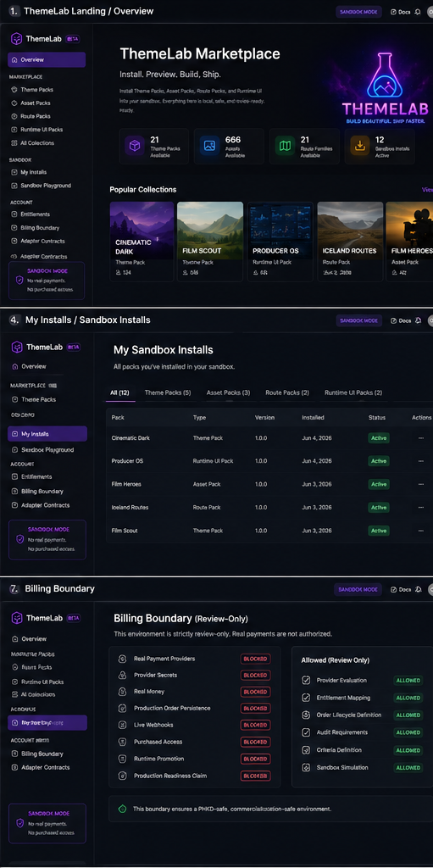
Task: Open All Collections in the Landing panel sidebar
Action: pos(37,142)
